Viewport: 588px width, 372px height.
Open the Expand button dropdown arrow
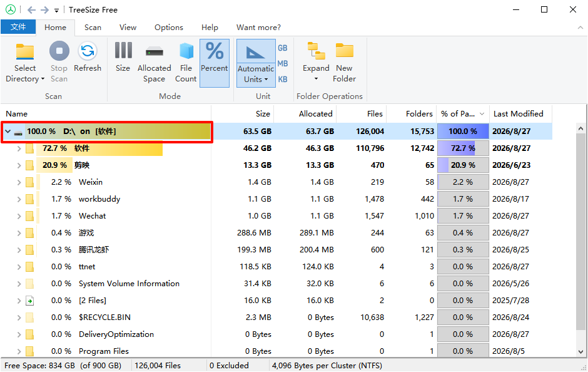[x=316, y=79]
